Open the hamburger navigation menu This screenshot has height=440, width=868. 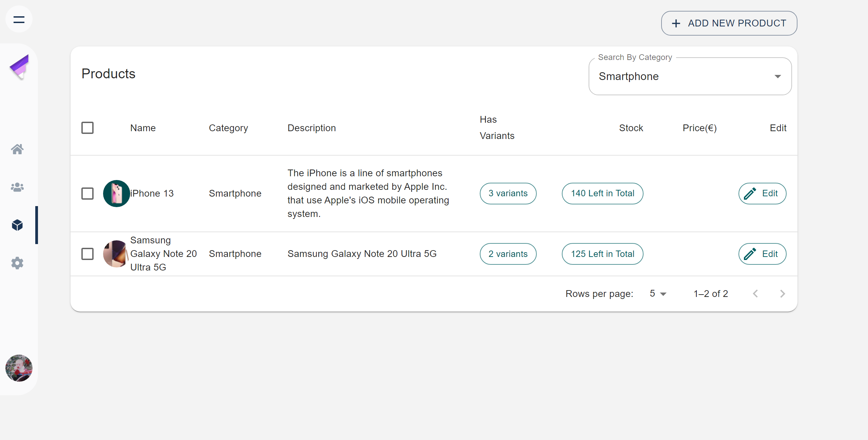(x=19, y=19)
